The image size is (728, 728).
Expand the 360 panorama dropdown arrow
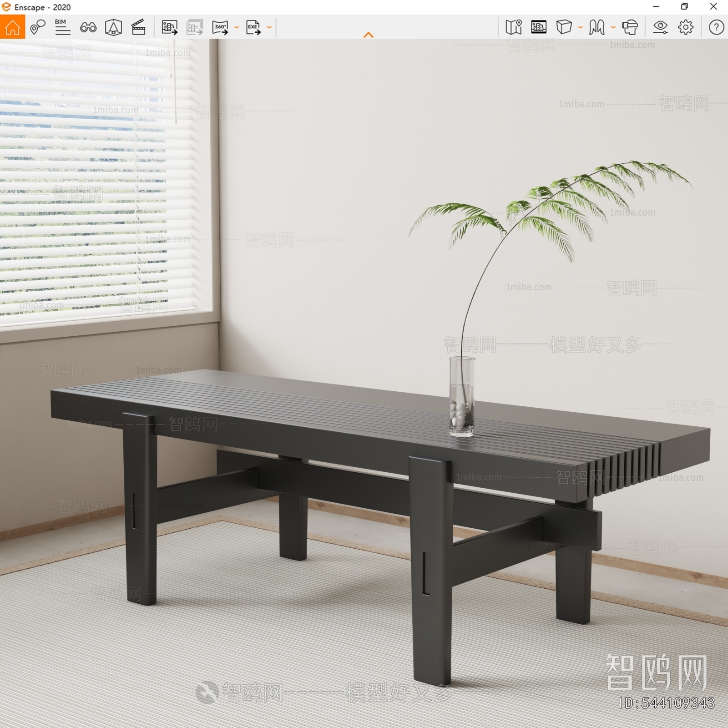(237, 27)
